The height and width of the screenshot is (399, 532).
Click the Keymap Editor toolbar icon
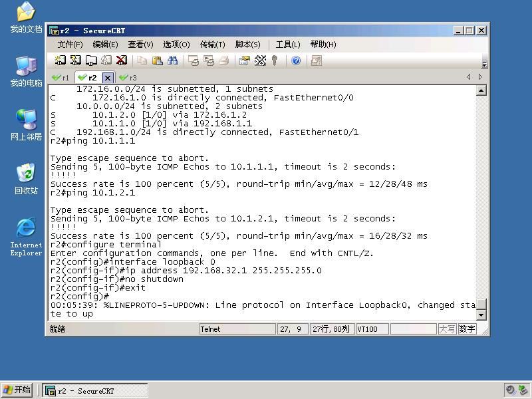[260, 61]
